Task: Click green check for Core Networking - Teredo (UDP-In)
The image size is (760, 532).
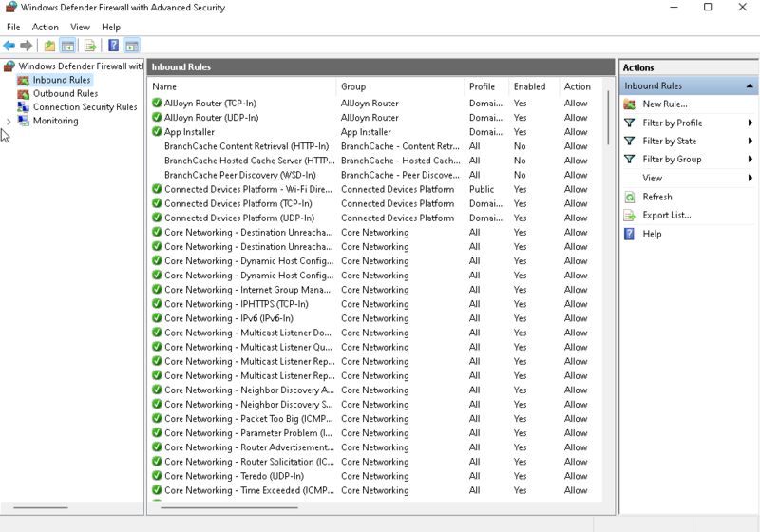Action: pos(157,475)
